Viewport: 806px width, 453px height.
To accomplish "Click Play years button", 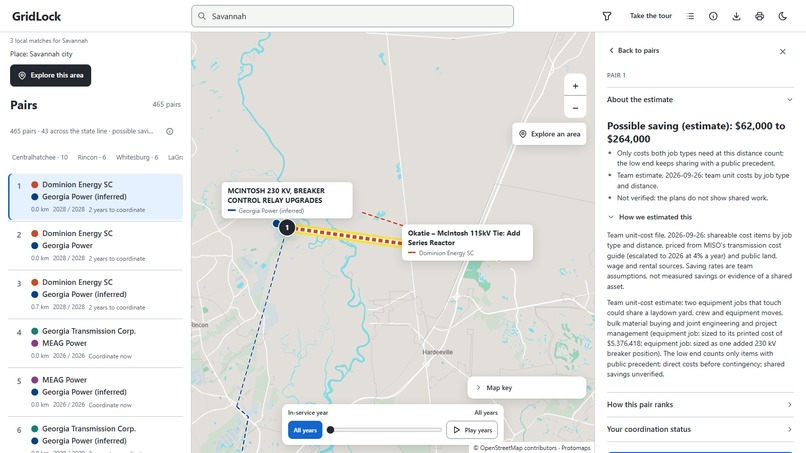I will click(472, 430).
